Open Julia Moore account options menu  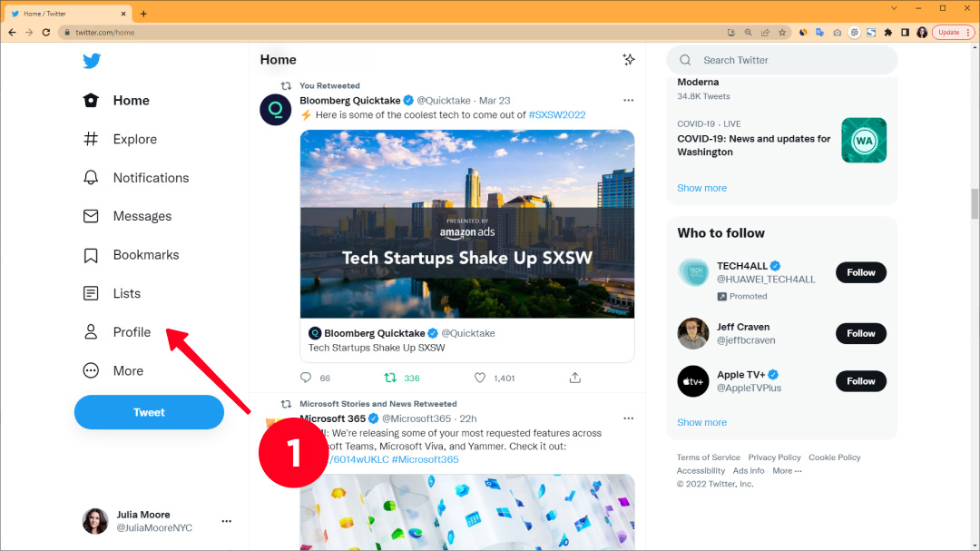tap(226, 521)
